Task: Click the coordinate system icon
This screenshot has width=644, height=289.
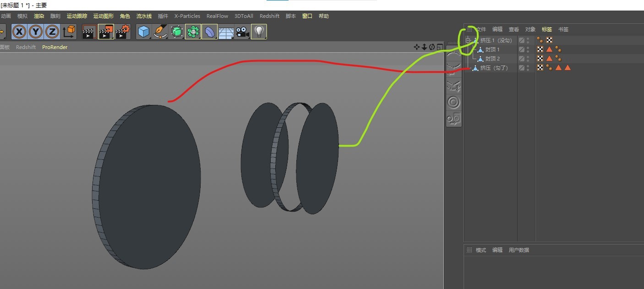Action: [x=69, y=32]
